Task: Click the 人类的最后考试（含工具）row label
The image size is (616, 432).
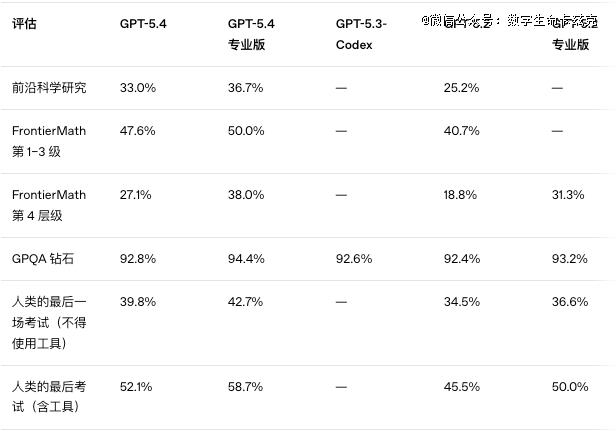Action: pos(49,396)
